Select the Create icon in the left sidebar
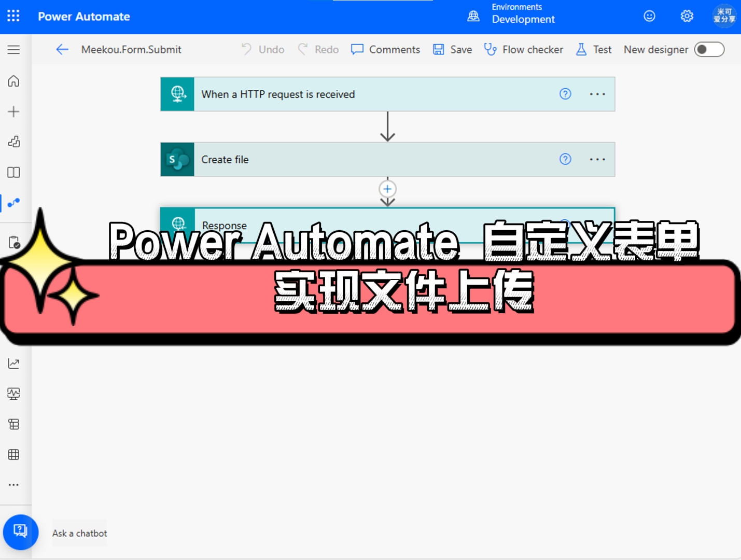This screenshot has height=560, width=741. click(x=13, y=111)
